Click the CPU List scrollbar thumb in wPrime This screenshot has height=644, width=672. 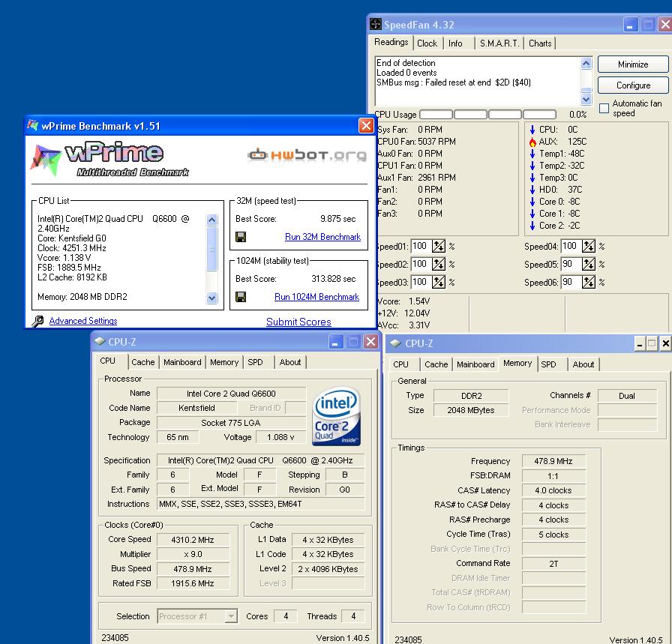[x=211, y=249]
